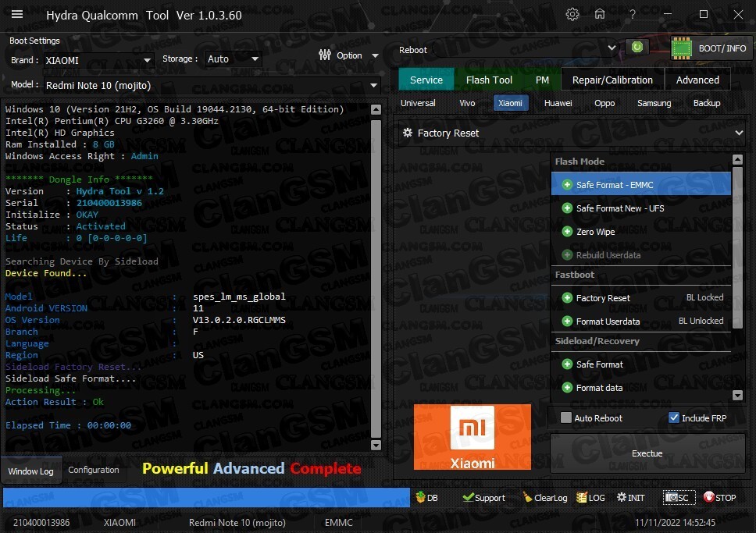This screenshot has width=756, height=533.
Task: Click the V13.0.2.0.RGCLMMS version text
Action: 239,320
